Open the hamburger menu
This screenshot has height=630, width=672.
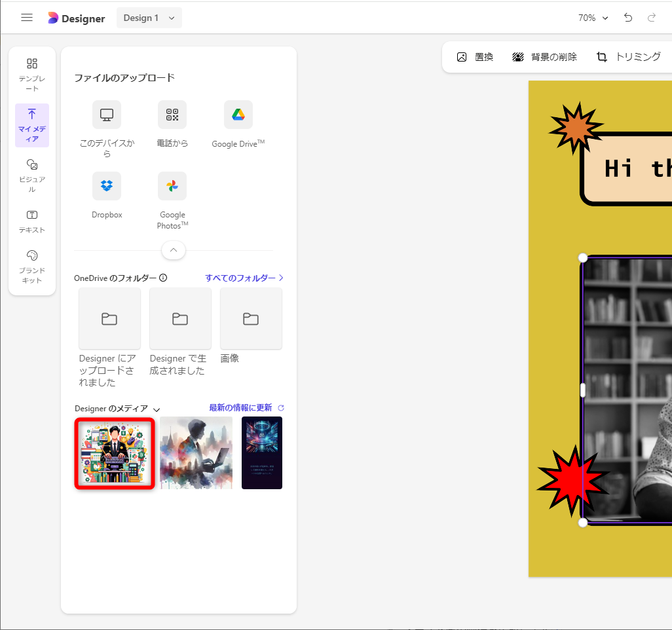[x=26, y=18]
